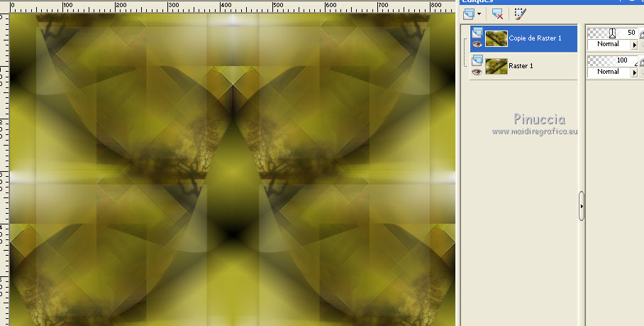Click the Edit Selection icon

click(520, 14)
